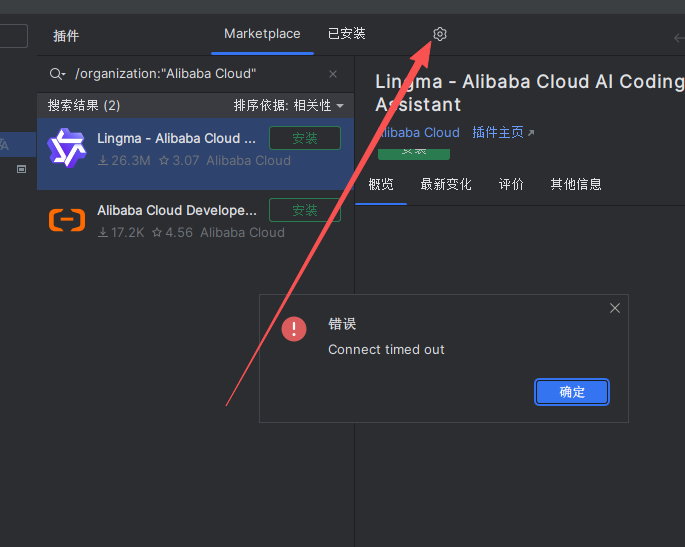Open the 排序依据: 相关性 dropdown
The image size is (685, 547).
click(288, 105)
